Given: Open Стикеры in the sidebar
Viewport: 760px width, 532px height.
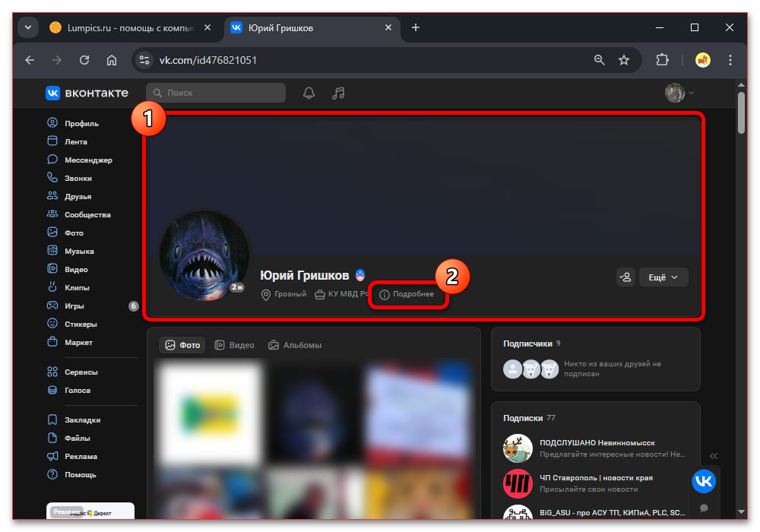Looking at the screenshot, I should coord(72,324).
